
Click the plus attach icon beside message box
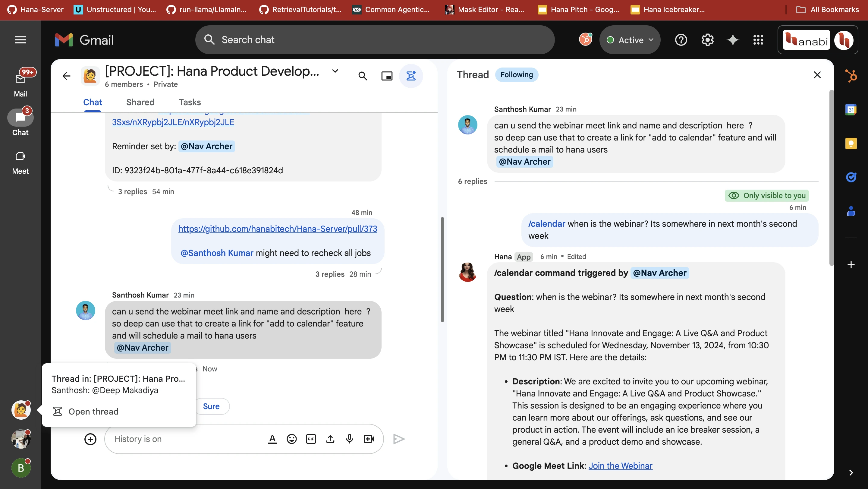pos(90,439)
